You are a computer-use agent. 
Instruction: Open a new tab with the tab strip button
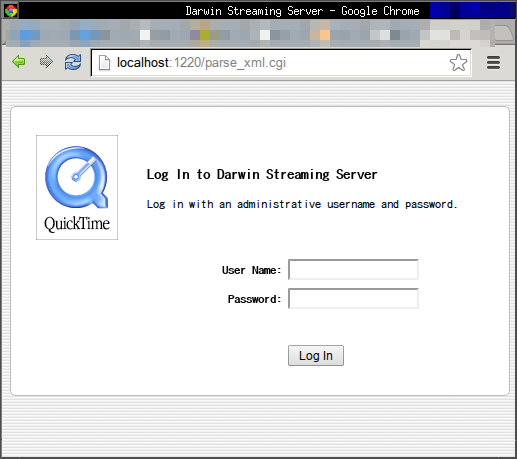[504, 33]
